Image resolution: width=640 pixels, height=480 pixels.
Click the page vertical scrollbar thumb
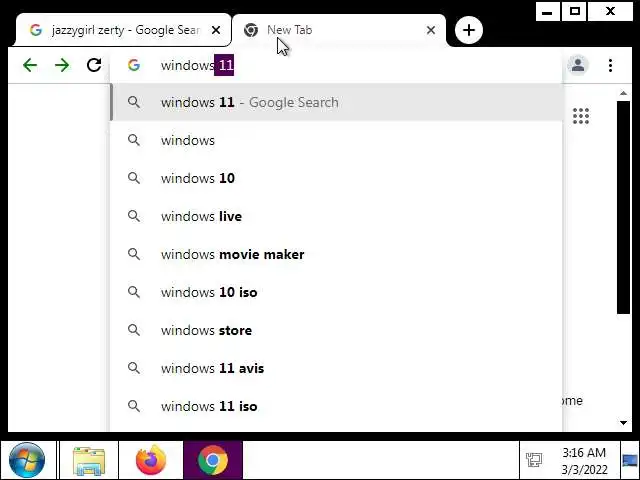click(x=623, y=207)
